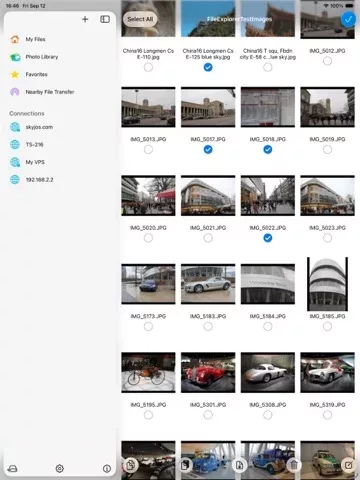Image resolution: width=360 pixels, height=480 pixels.
Task: Confirm selection with blue checkmark button
Action: [x=348, y=19]
